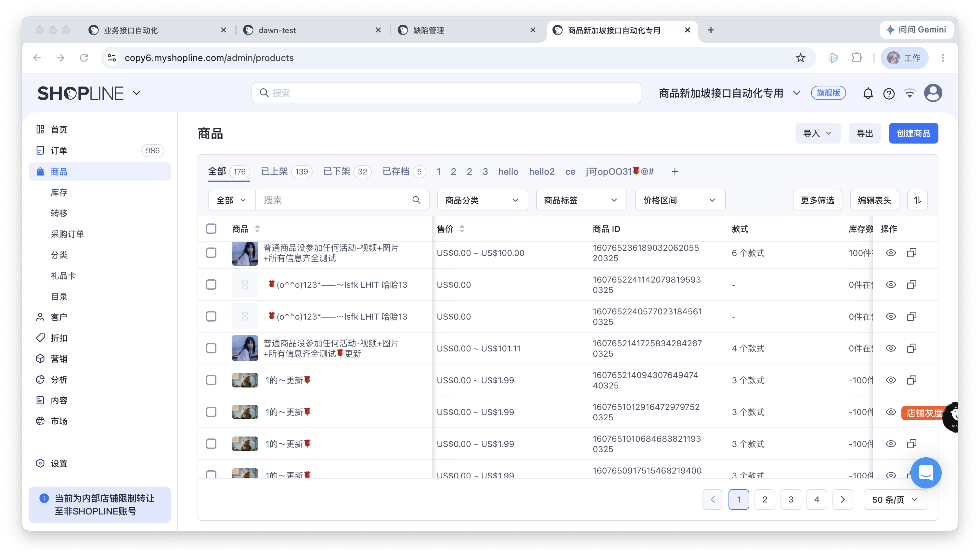Preview first product via eye icon
The width and height of the screenshot is (980, 558).
pos(891,253)
